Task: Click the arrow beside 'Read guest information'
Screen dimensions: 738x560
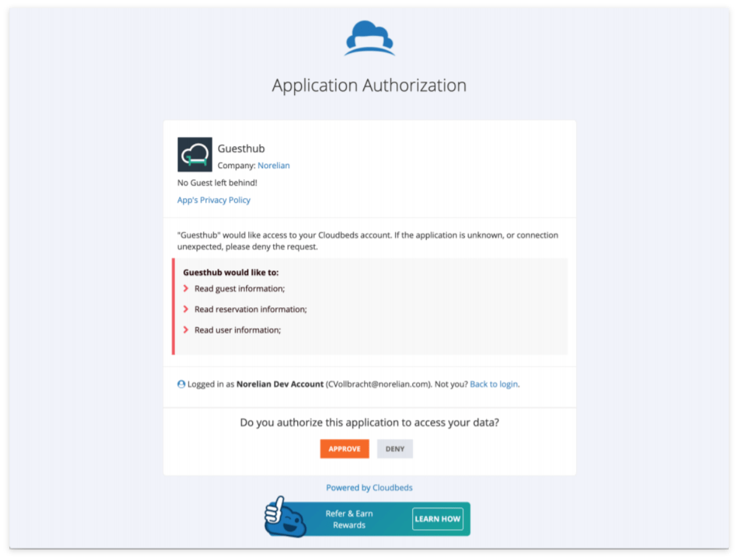Action: (x=186, y=289)
